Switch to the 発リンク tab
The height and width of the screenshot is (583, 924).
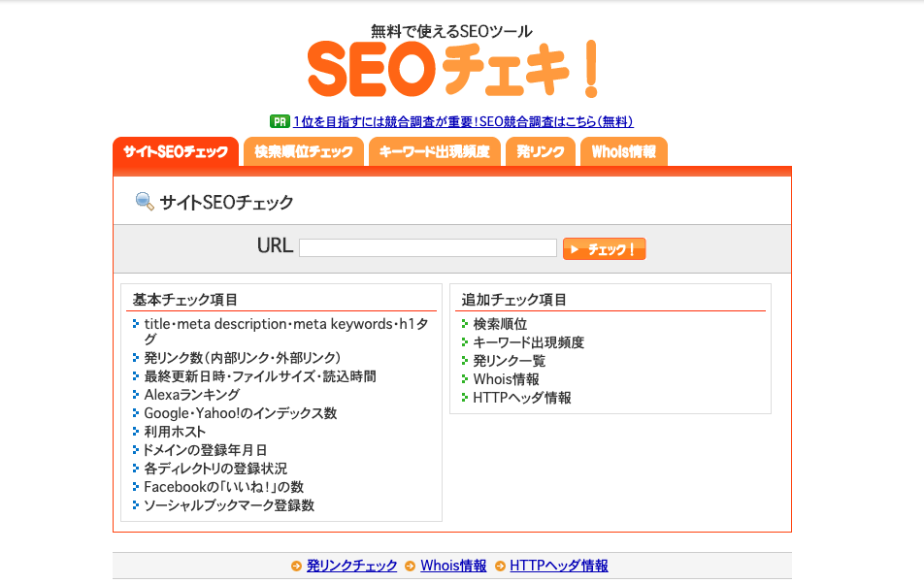coord(541,152)
